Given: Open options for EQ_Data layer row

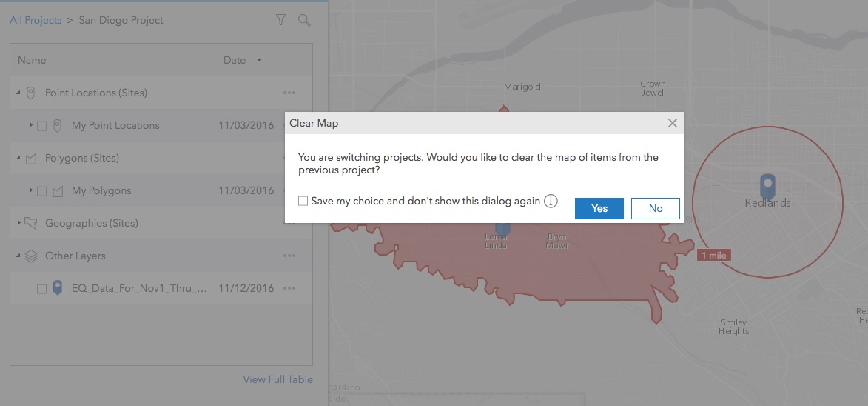Looking at the screenshot, I should pyautogui.click(x=289, y=288).
